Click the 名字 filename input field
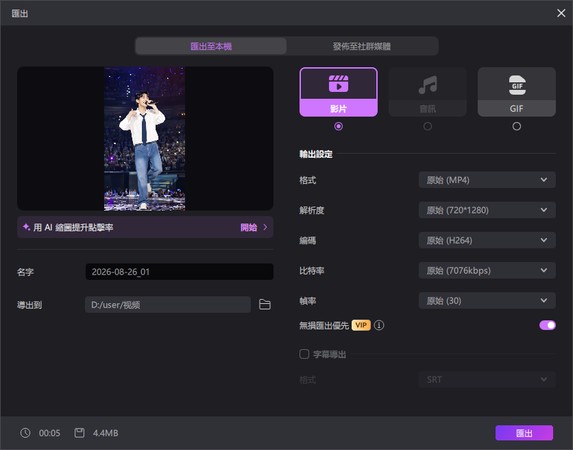This screenshot has width=573, height=450. [x=179, y=272]
